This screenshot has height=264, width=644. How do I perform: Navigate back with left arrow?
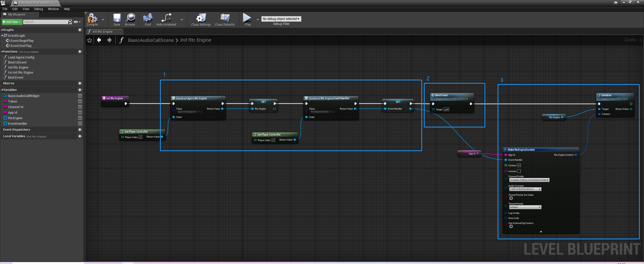99,40
